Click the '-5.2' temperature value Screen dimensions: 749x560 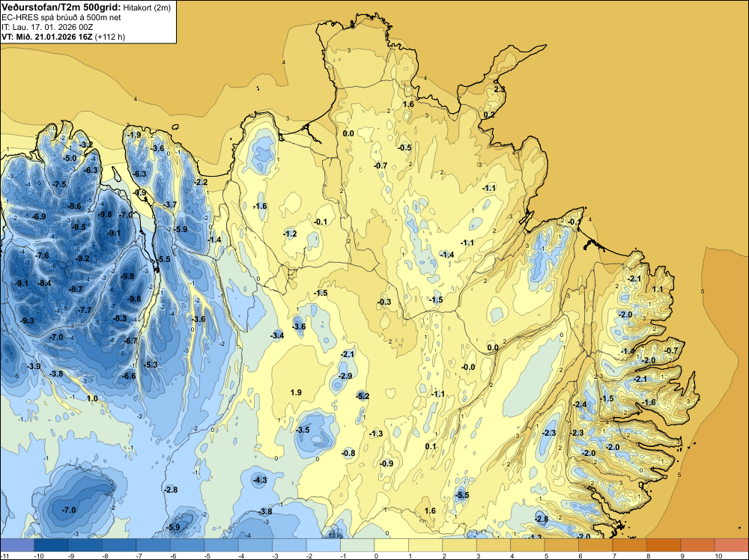tap(363, 396)
